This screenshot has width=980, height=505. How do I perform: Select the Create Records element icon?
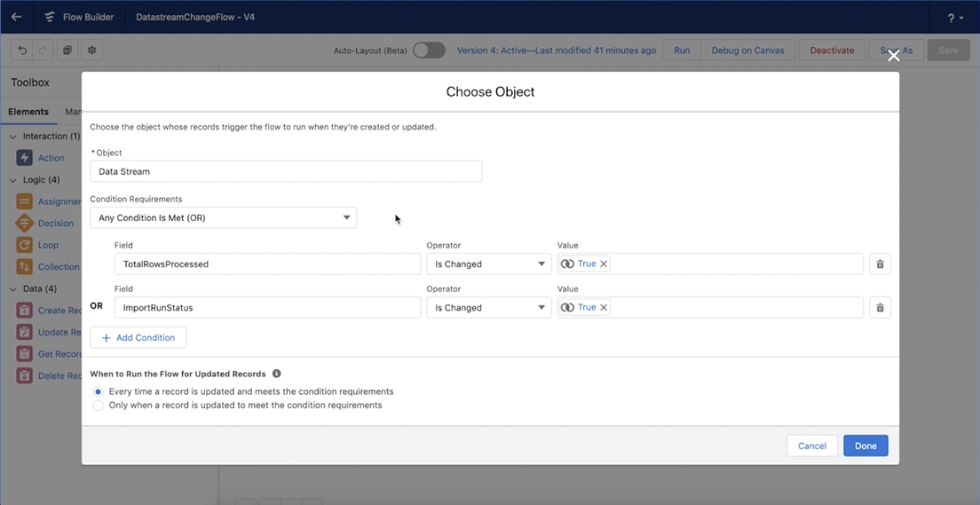[24, 310]
